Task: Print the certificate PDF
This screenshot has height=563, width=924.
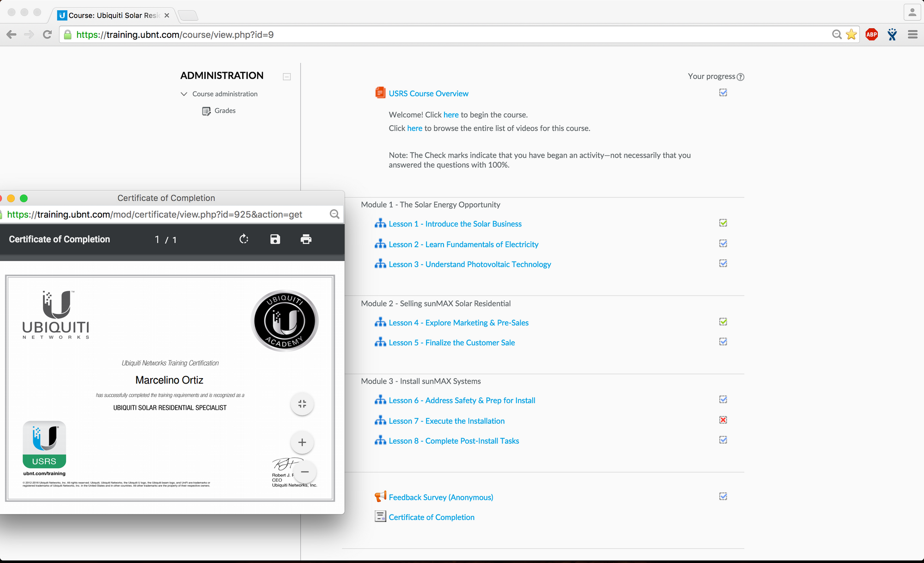Action: [306, 239]
